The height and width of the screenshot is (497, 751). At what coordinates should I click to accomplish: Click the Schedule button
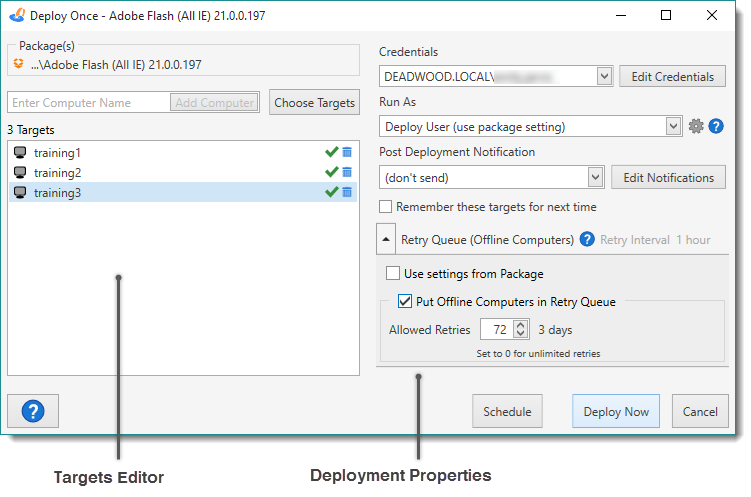click(507, 411)
